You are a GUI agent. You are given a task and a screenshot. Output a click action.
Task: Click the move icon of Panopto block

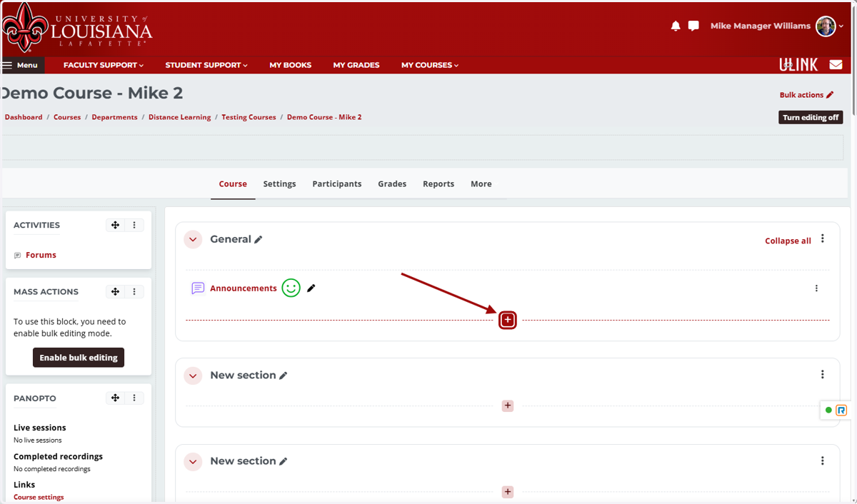[x=115, y=398]
